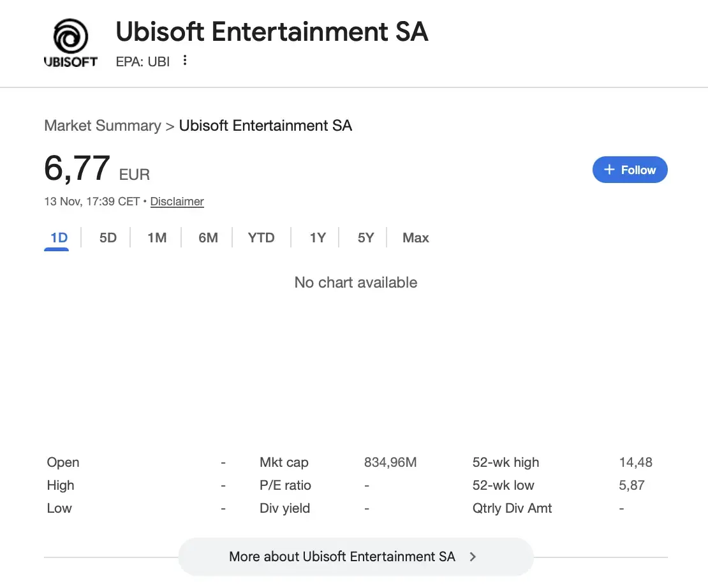Click the 52-wk high value 14,48

635,462
